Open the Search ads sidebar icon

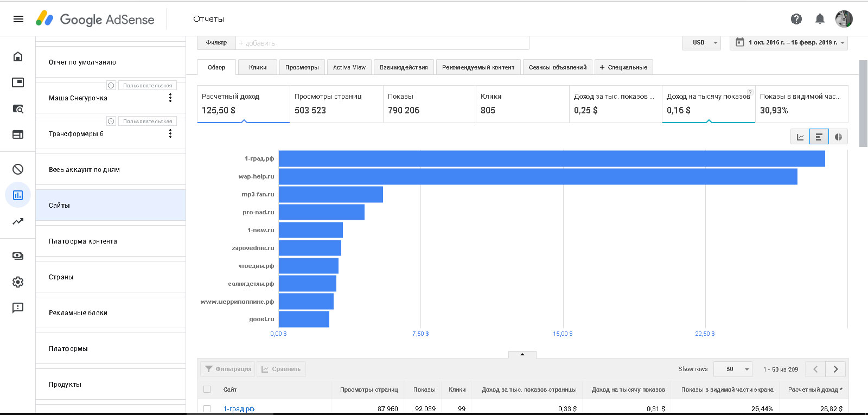[18, 108]
